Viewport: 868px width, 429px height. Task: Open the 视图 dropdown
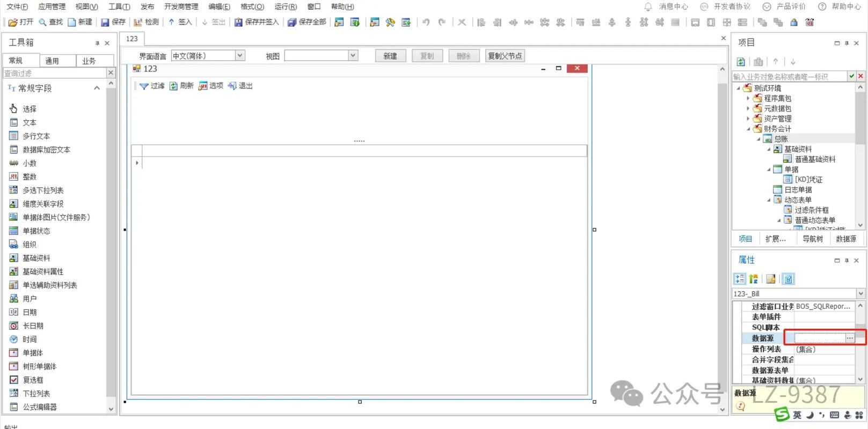tap(353, 56)
